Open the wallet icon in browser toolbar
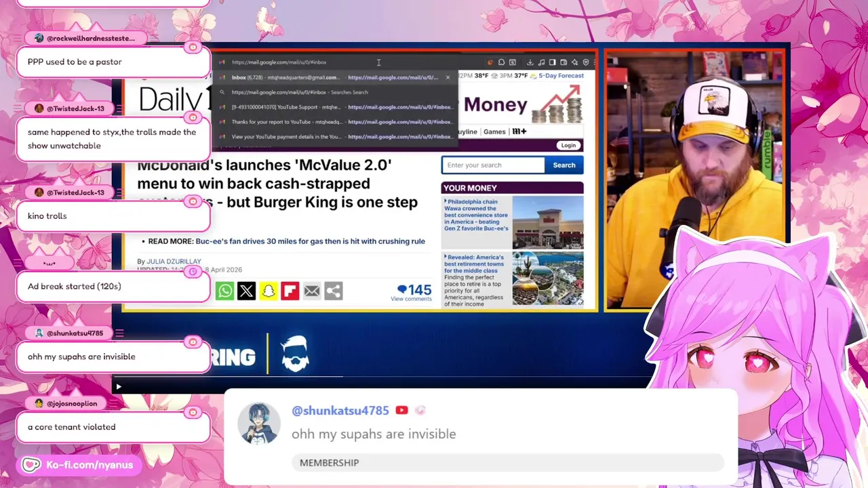This screenshot has height=488, width=868. click(x=564, y=62)
